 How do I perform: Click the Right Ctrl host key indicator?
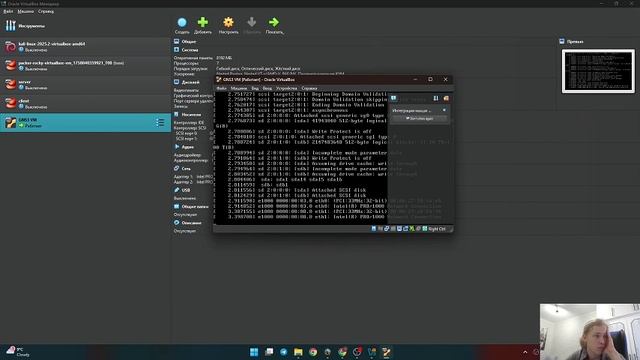pos(437,229)
